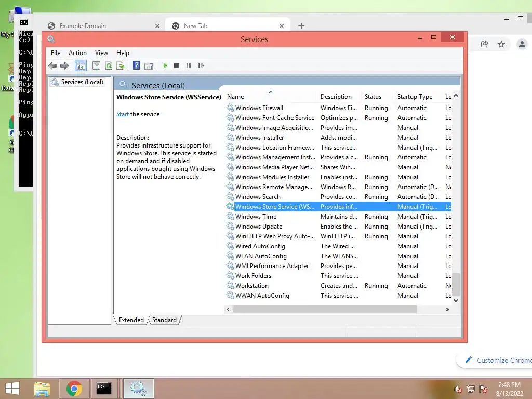
Task: Switch to the Example Domain tab in Chrome
Action: pyautogui.click(x=103, y=26)
